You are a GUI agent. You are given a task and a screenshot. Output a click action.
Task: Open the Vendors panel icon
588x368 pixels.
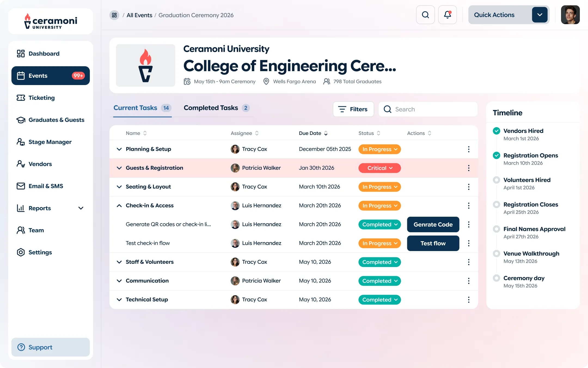[x=20, y=164]
